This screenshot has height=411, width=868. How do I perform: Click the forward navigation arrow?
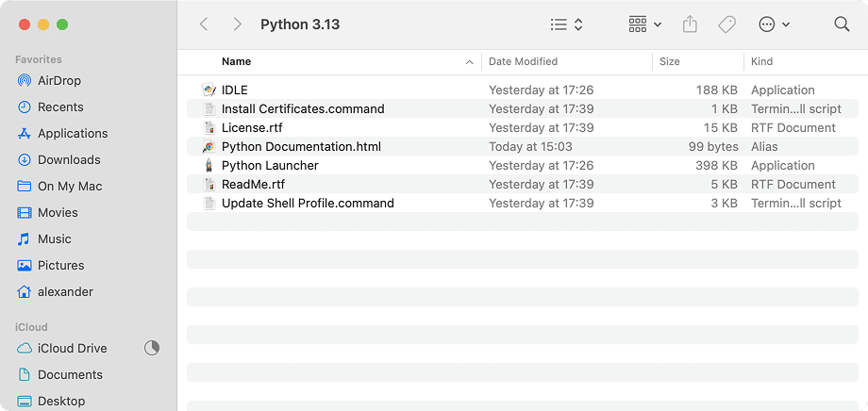point(237,25)
